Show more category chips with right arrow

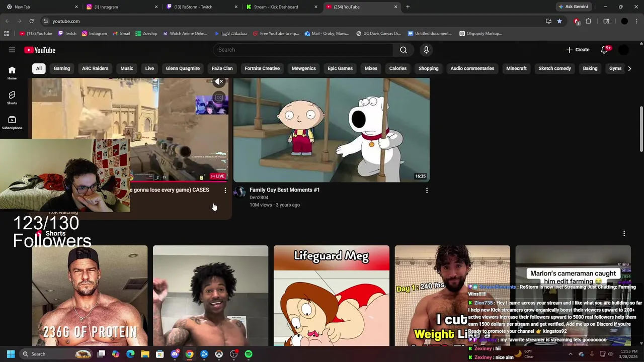[629, 68]
